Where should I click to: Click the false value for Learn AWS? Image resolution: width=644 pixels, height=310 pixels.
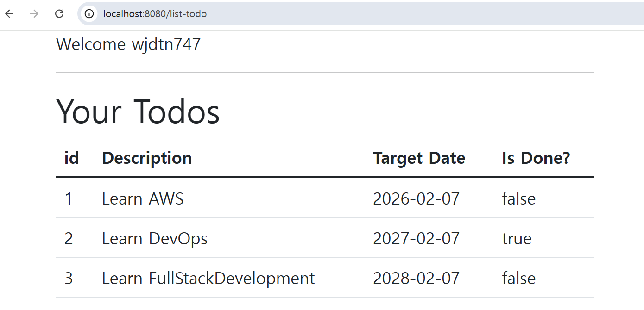point(518,198)
